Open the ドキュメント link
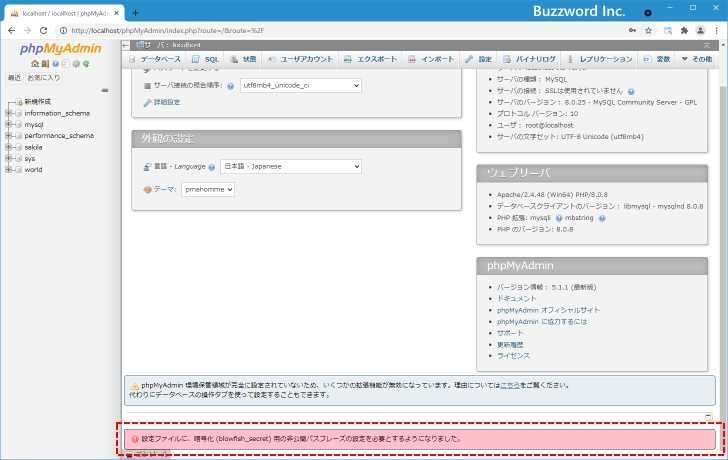The image size is (728, 460). click(516, 298)
